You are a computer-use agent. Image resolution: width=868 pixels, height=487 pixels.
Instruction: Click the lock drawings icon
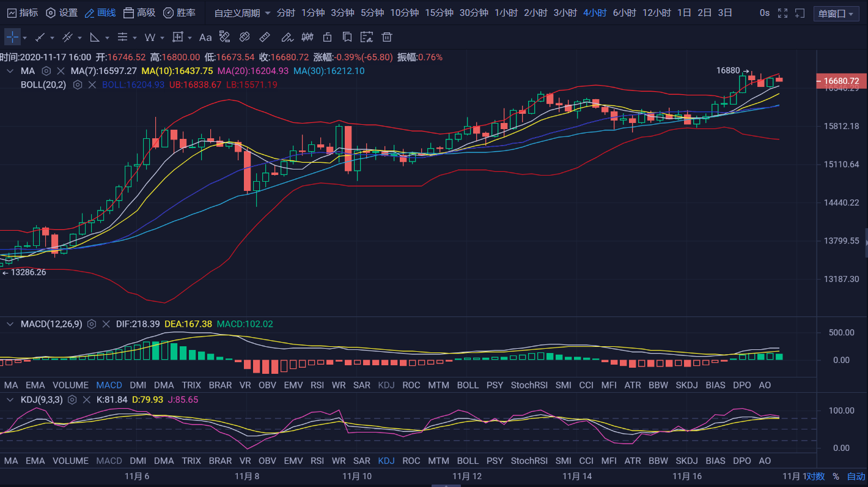click(x=327, y=37)
